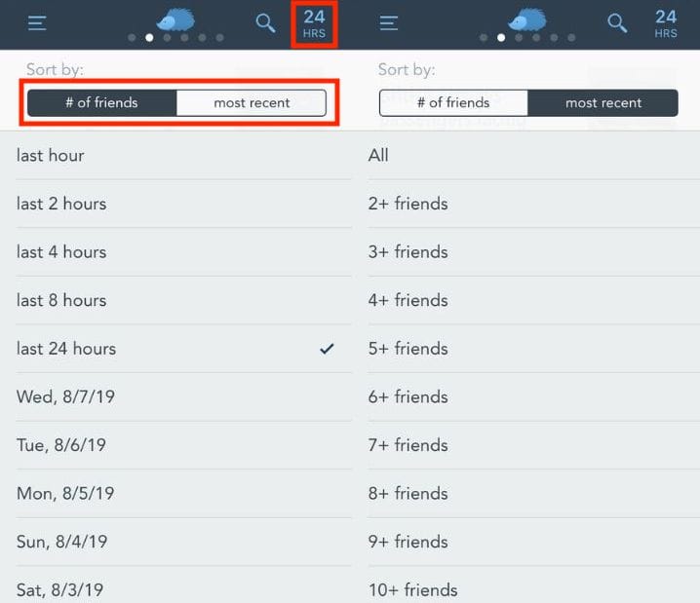Open hamburger menu in left screen
Viewport: 700px width, 603px height.
coord(37,23)
